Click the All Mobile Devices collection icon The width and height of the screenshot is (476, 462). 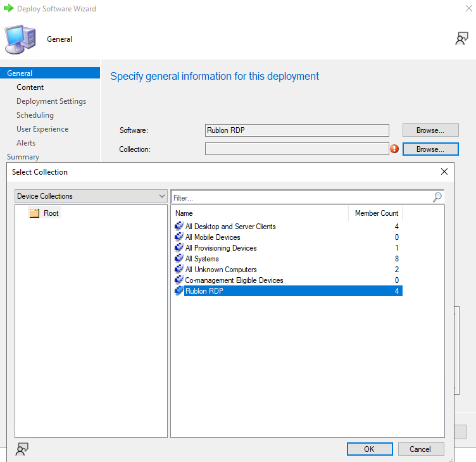179,237
